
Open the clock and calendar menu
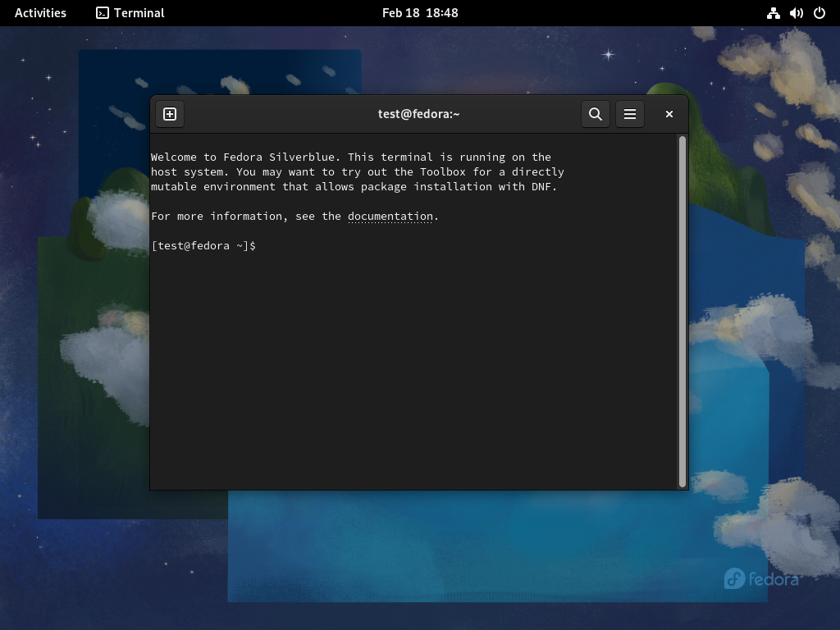coord(420,13)
